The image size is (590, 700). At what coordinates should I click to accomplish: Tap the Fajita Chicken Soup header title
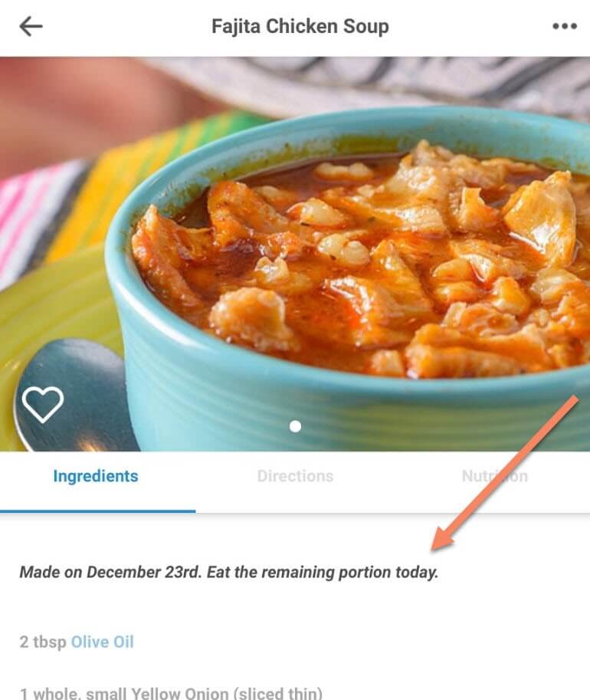[300, 26]
